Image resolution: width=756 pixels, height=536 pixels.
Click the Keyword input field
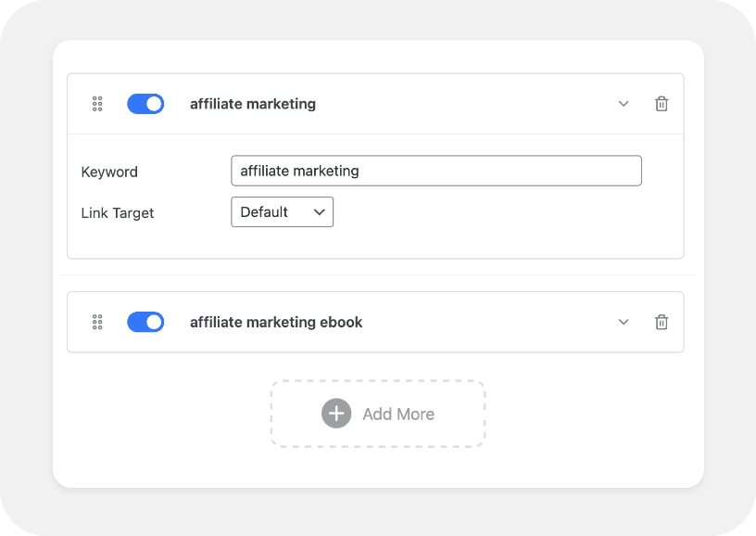(x=436, y=171)
